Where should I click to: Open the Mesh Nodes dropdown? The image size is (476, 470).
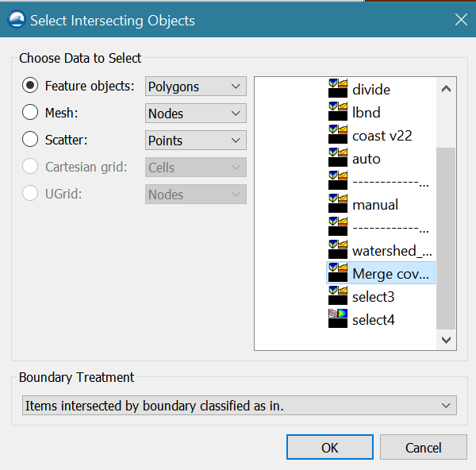click(x=196, y=113)
